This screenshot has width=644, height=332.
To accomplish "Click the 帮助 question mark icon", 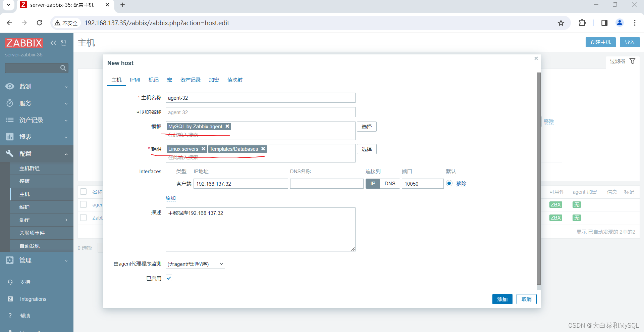I will click(x=10, y=316).
